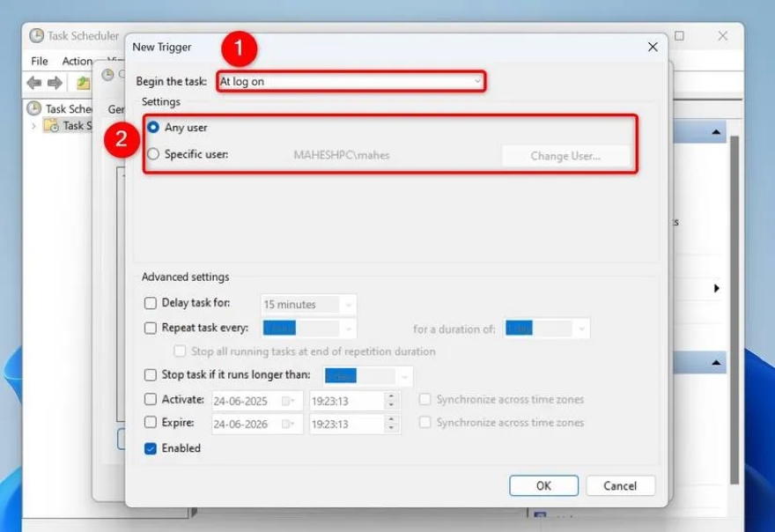Click the OK button
The image size is (775, 532).
click(543, 485)
